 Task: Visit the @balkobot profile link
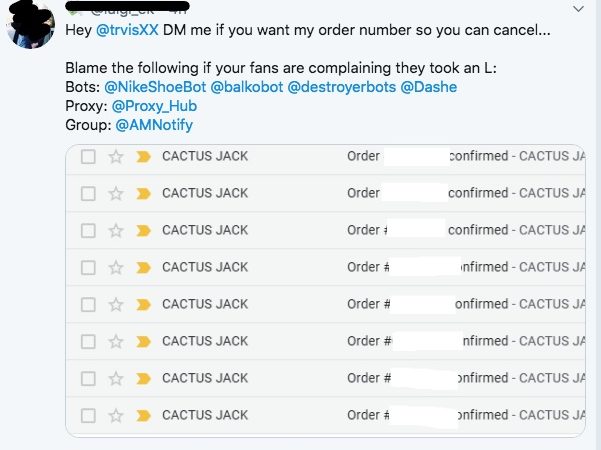coord(247,88)
